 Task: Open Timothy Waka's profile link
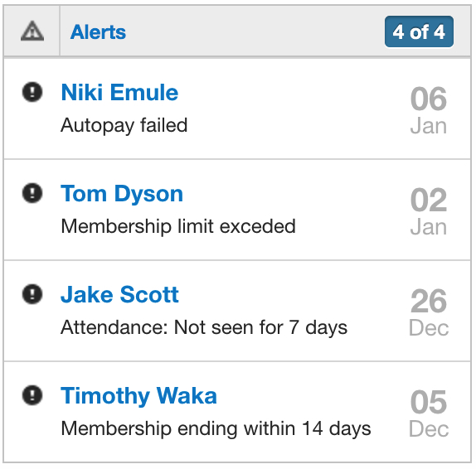[x=138, y=396]
